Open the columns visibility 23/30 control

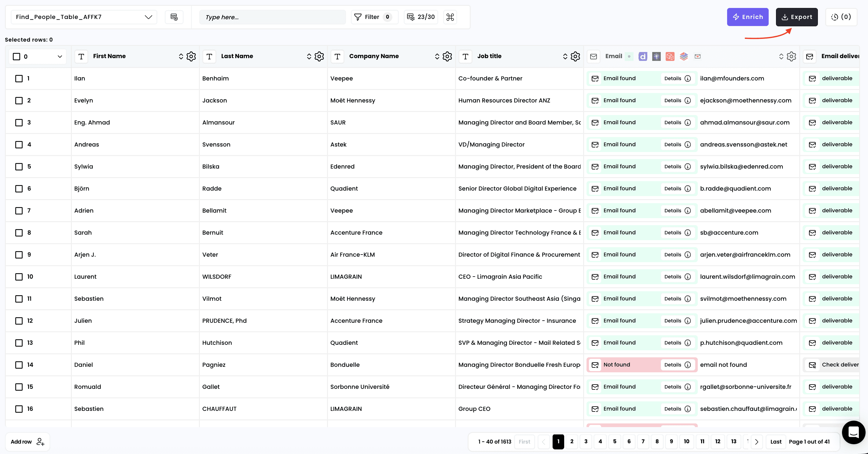[x=421, y=17]
